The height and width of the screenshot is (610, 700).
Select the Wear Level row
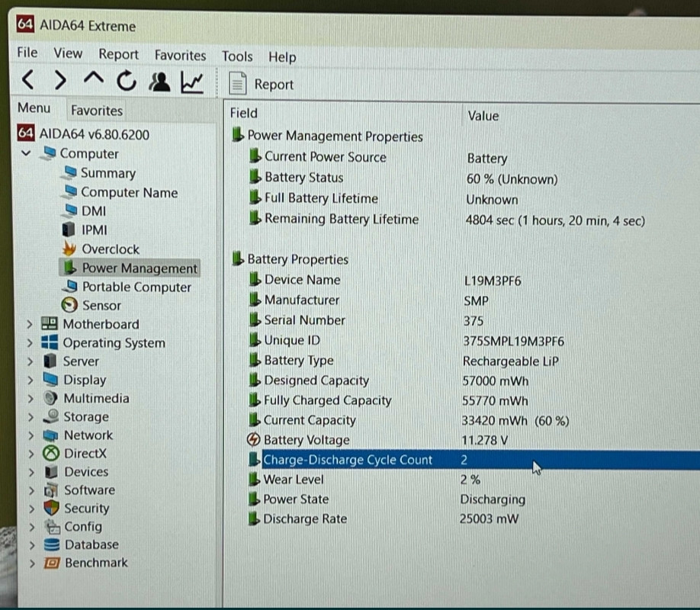(293, 480)
